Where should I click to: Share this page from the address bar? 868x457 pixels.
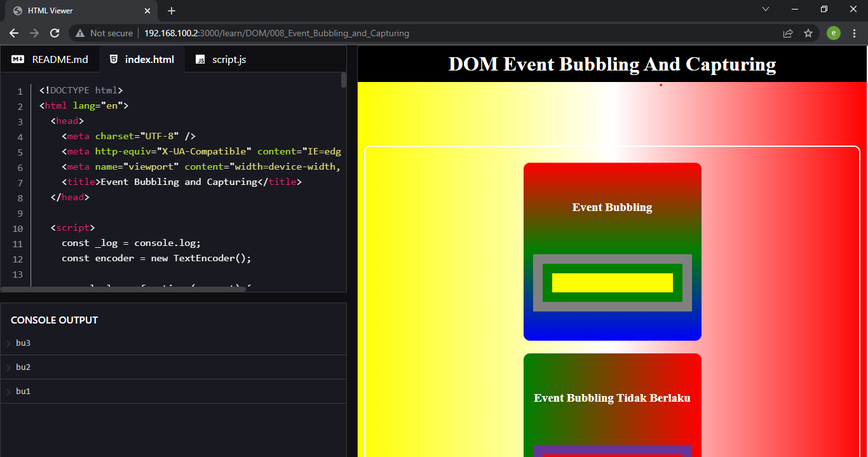point(788,33)
